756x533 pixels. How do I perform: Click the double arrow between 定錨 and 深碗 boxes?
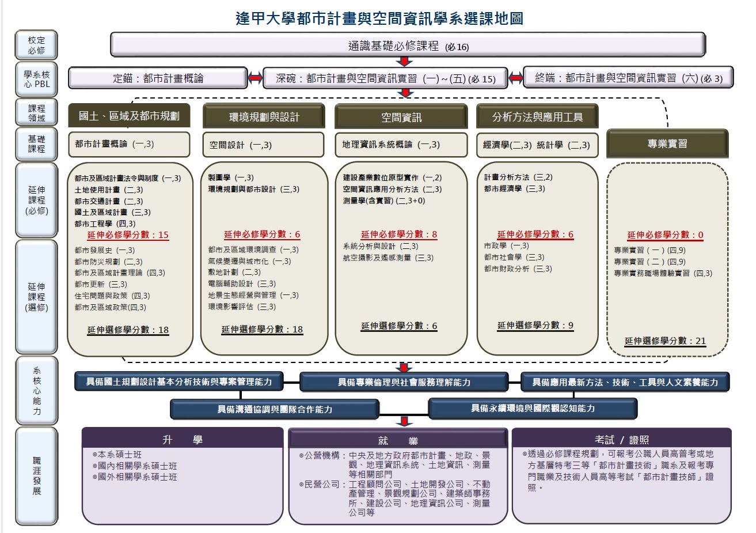pos(255,78)
